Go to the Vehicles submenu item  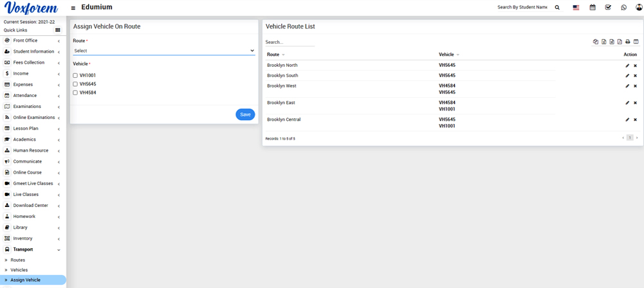19,270
